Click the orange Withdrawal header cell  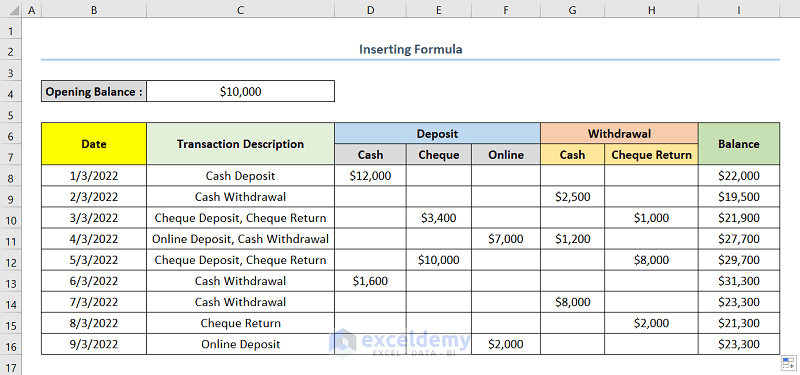click(x=619, y=134)
